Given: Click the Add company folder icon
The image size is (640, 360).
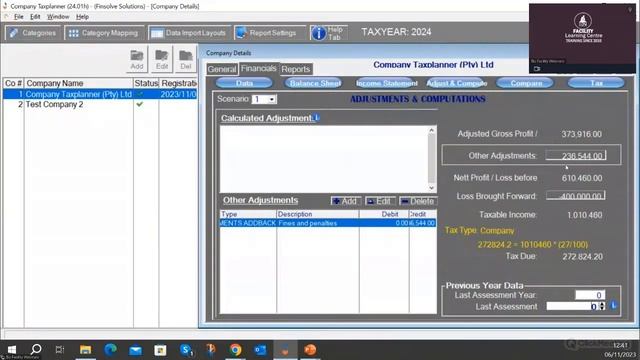Looking at the screenshot, I should (x=137, y=60).
